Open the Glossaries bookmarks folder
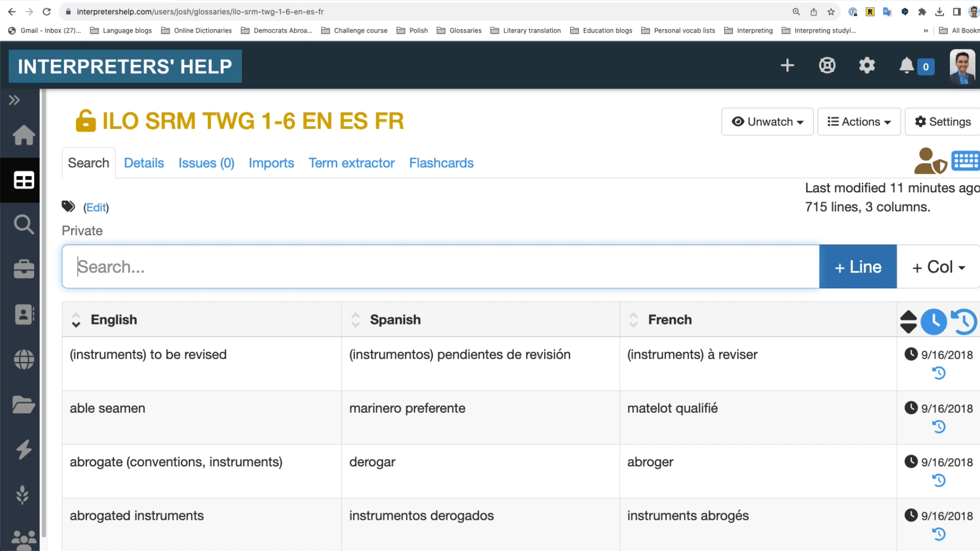Image resolution: width=980 pixels, height=551 pixels. coord(459,31)
